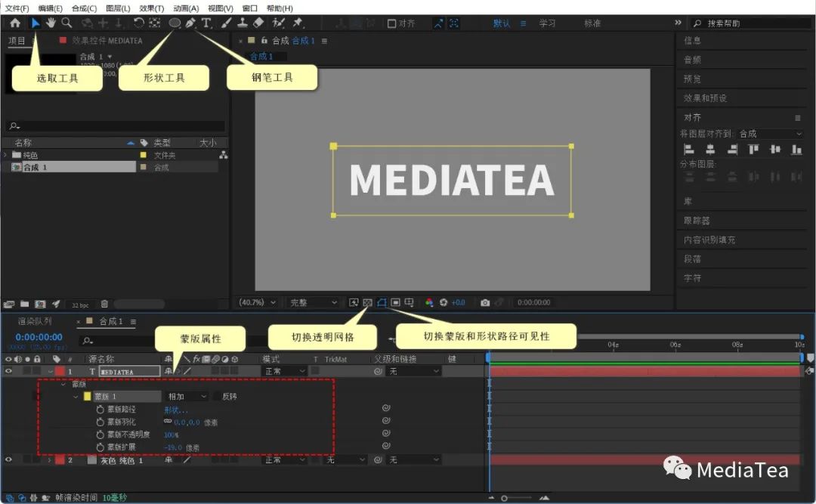Viewport: 816px width, 504px height.
Task: Select the Pan Behind anchor point tool
Action: point(155,23)
